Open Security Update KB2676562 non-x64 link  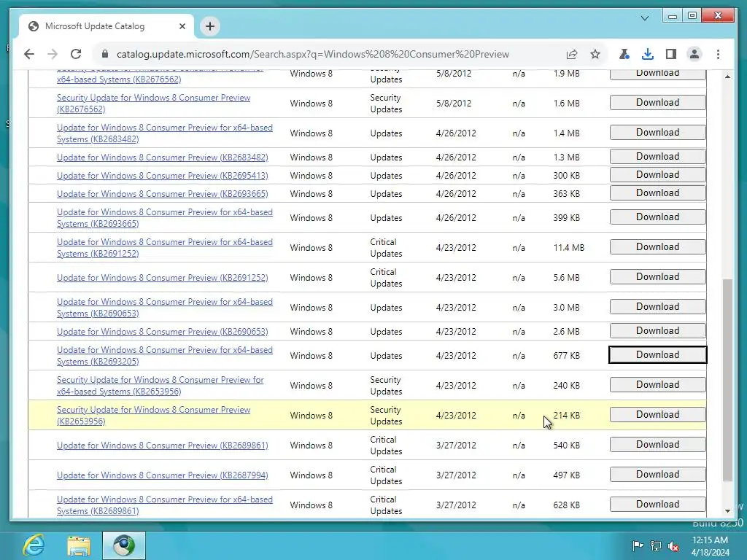pos(153,104)
